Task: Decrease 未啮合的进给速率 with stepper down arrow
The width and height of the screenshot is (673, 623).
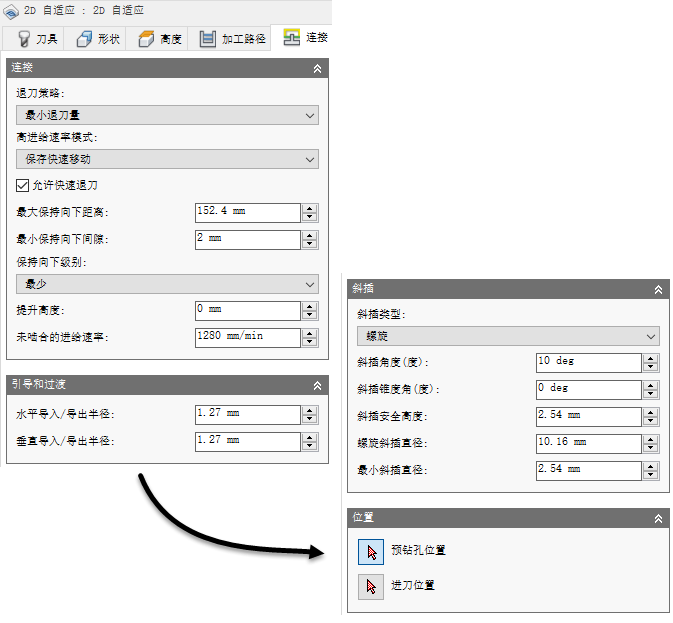Action: pos(309,343)
